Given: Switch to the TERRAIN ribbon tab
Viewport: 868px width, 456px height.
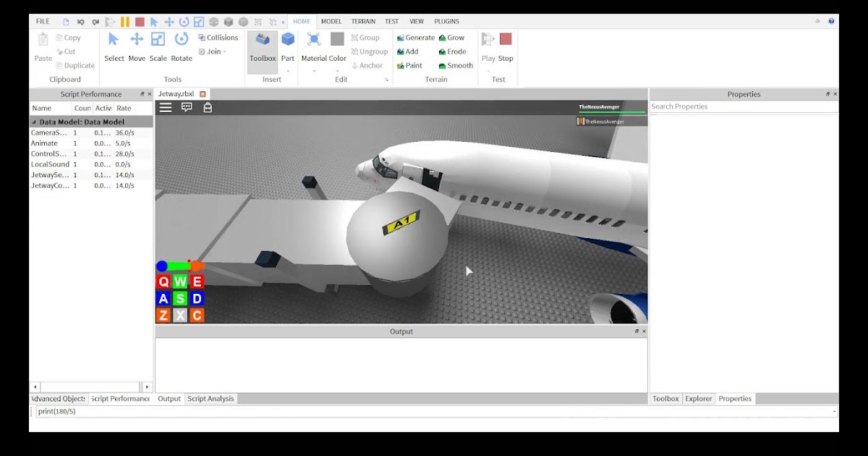Looking at the screenshot, I should click(x=363, y=22).
